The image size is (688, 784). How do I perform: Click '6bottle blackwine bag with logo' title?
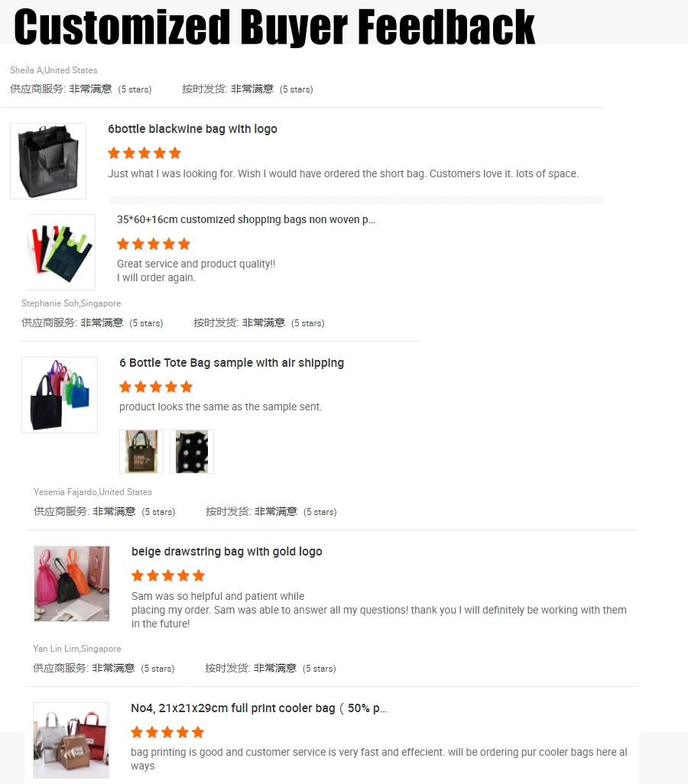click(x=193, y=129)
